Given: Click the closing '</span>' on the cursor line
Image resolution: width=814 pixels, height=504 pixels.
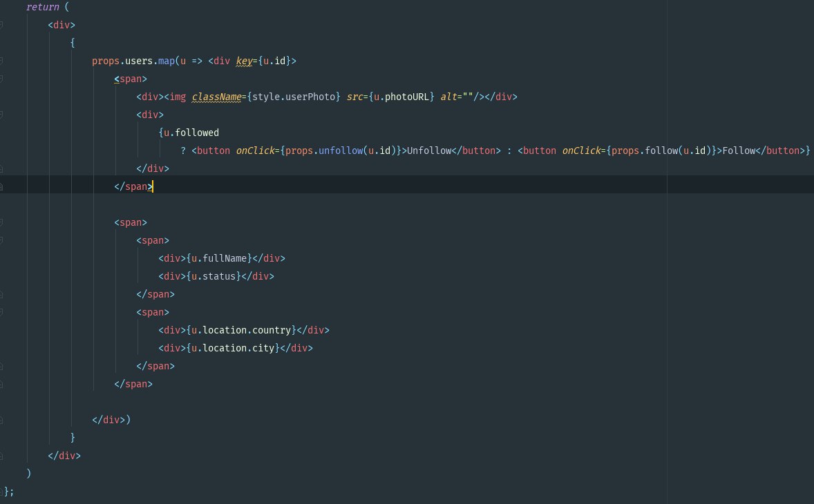Looking at the screenshot, I should [133, 186].
